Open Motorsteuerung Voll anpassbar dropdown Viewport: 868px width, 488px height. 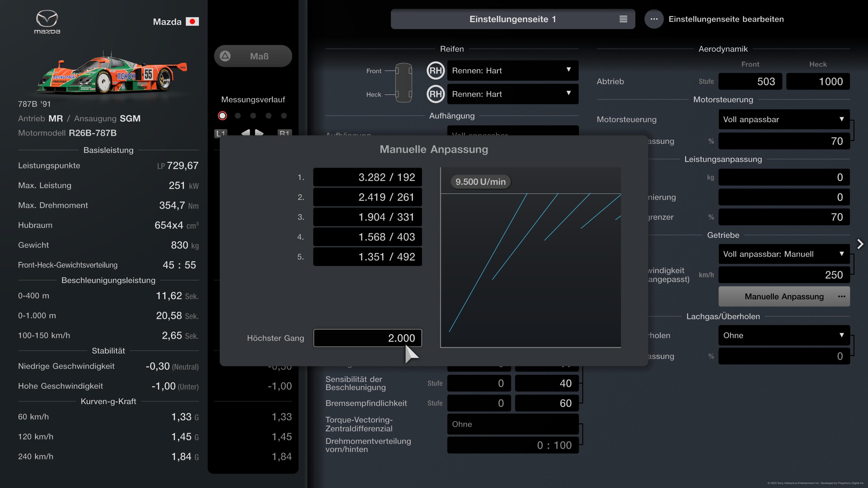[784, 120]
